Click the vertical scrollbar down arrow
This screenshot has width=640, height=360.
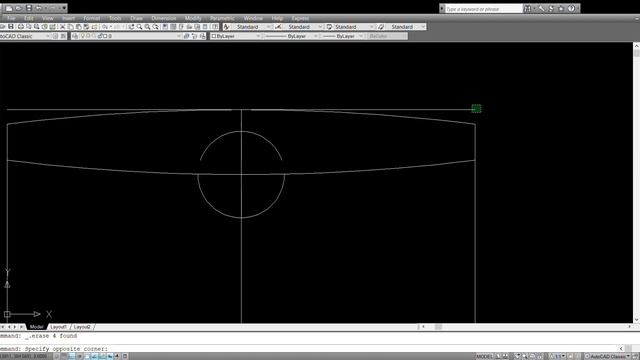pos(636,320)
